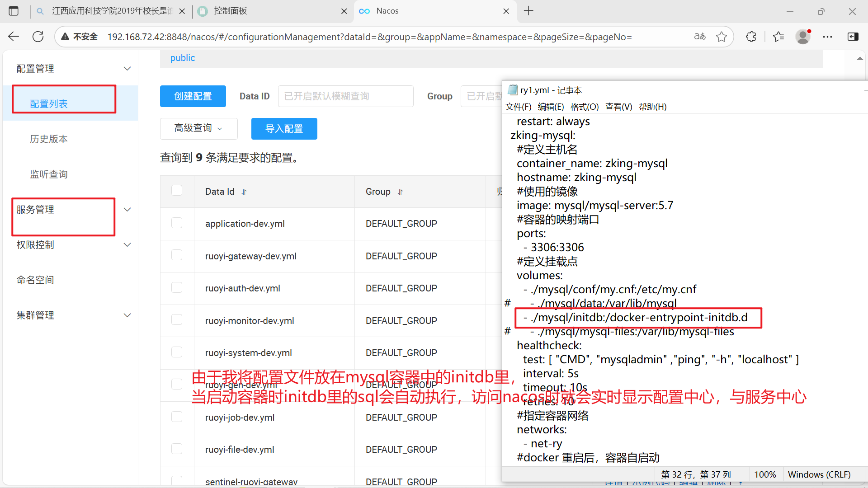Close the 江西应用科技学院 browser tab
This screenshot has width=868, height=488.
point(182,11)
